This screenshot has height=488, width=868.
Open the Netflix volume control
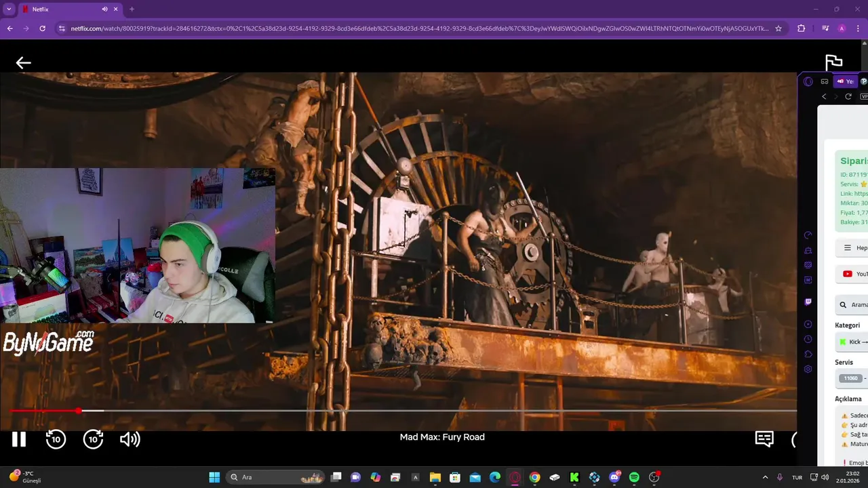(x=130, y=439)
